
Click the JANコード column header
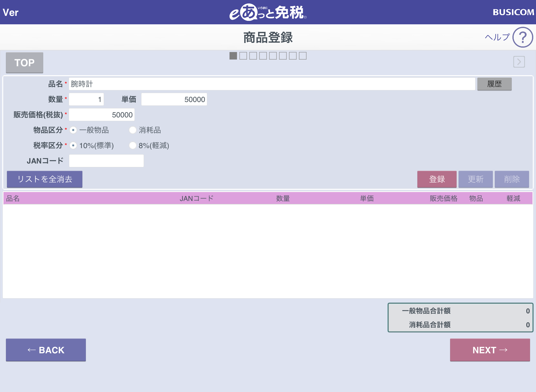coord(197,198)
